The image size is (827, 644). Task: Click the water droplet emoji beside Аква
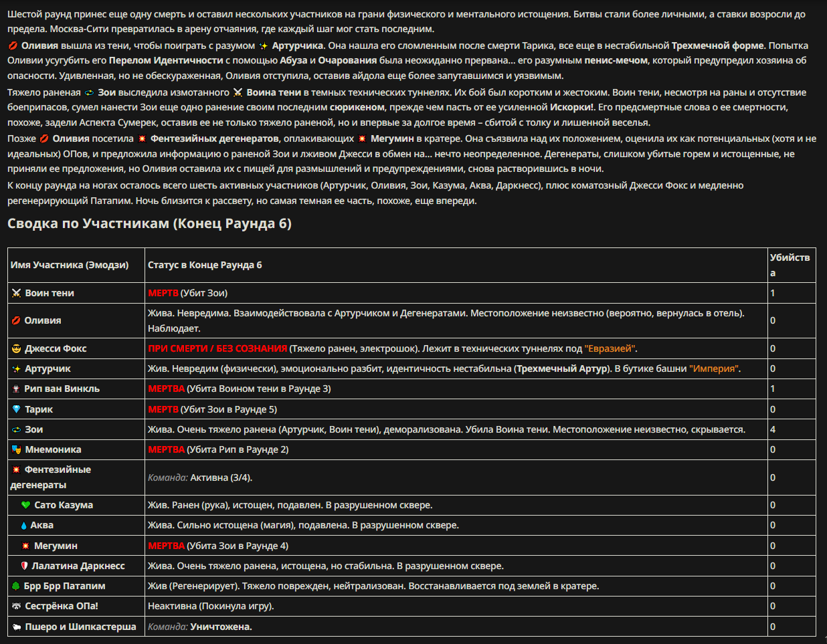pyautogui.click(x=24, y=526)
